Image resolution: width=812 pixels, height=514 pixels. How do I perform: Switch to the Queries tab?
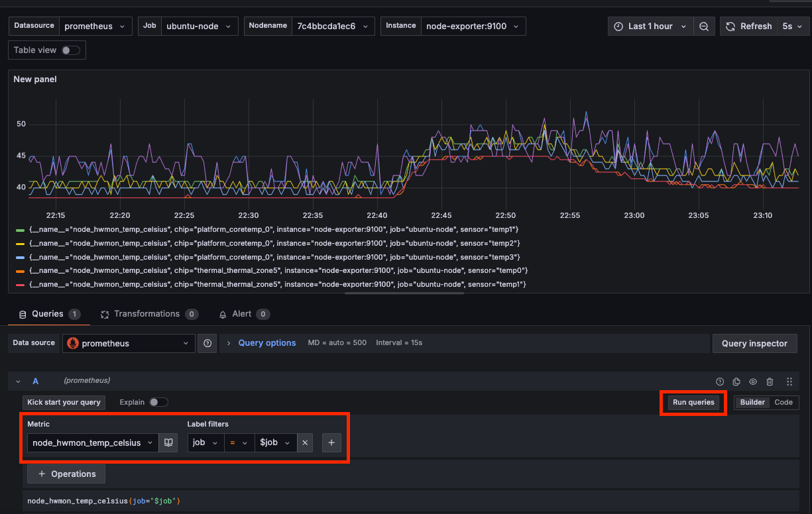click(48, 314)
